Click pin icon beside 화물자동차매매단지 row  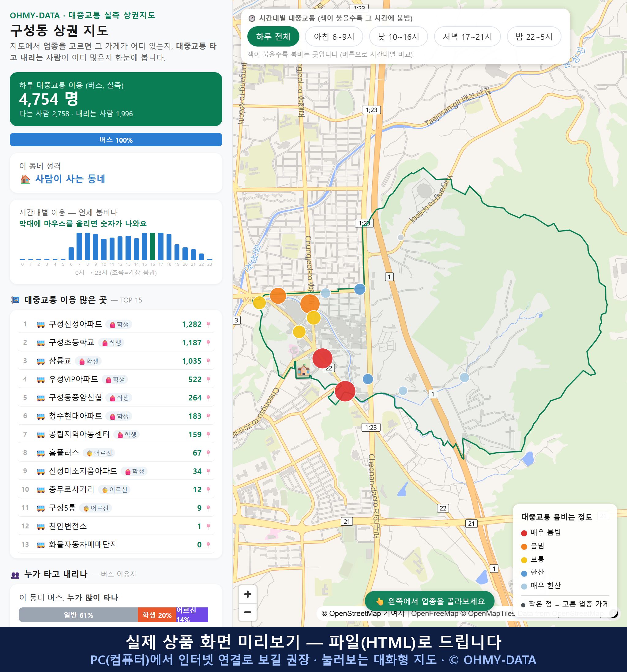pos(208,545)
